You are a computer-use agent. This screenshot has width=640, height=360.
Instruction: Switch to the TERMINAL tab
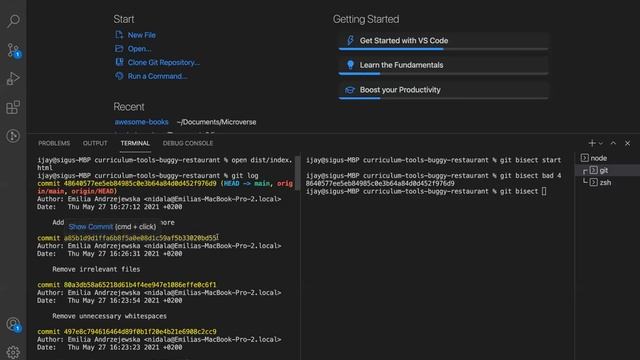135,143
